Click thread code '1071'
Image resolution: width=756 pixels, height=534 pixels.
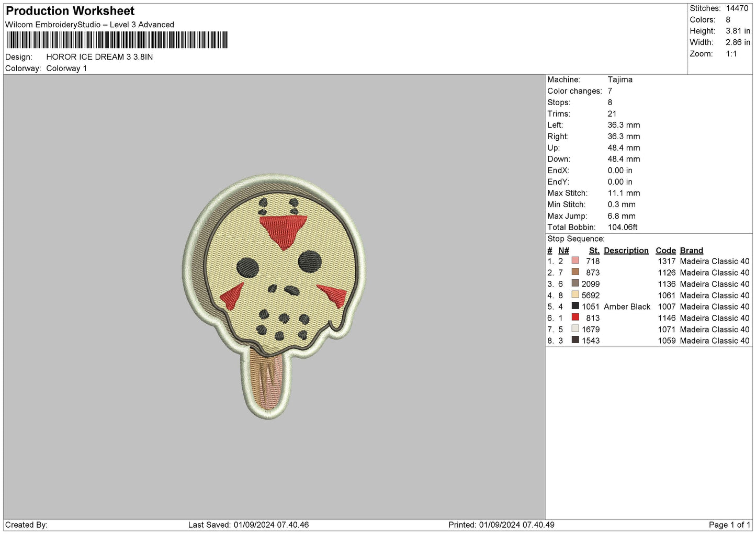[x=667, y=330]
